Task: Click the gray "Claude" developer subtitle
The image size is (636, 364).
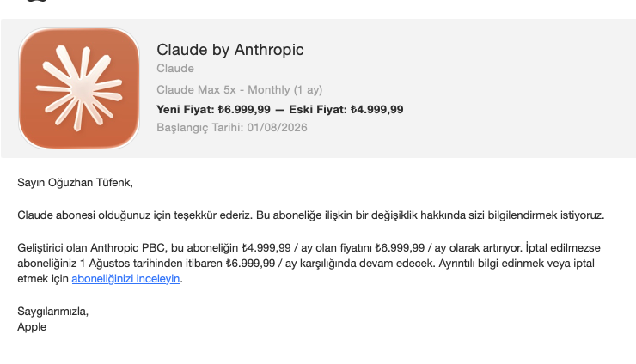Action: point(175,69)
